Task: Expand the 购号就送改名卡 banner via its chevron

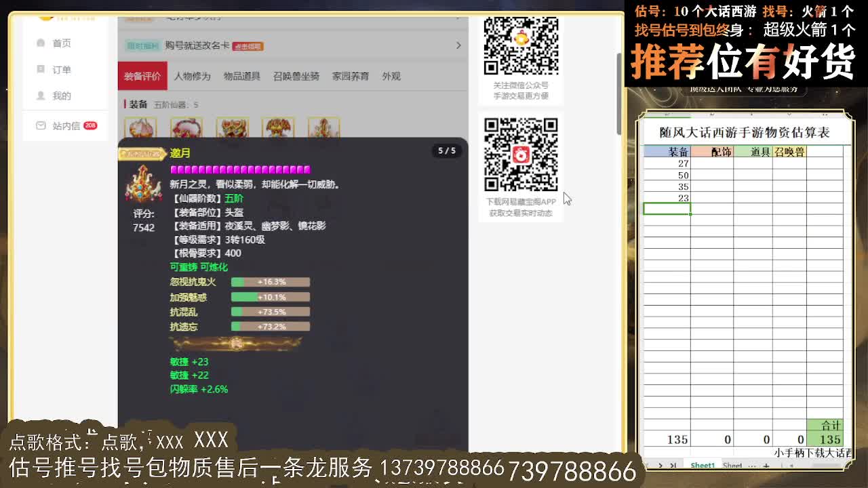Action: (458, 45)
